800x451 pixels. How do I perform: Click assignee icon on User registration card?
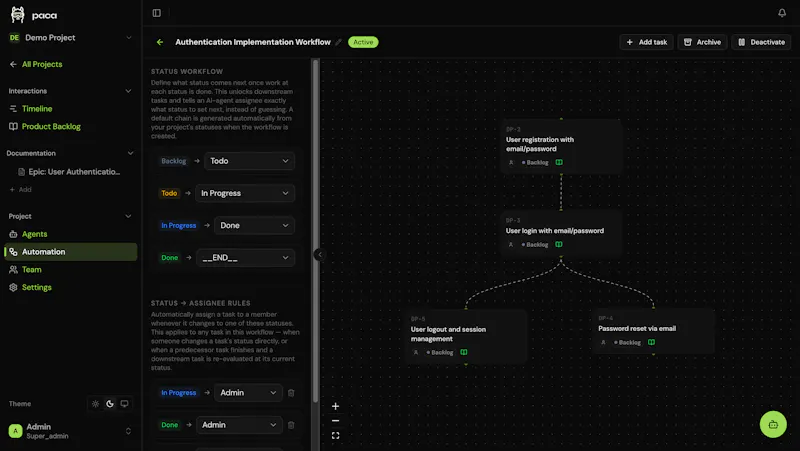click(511, 162)
